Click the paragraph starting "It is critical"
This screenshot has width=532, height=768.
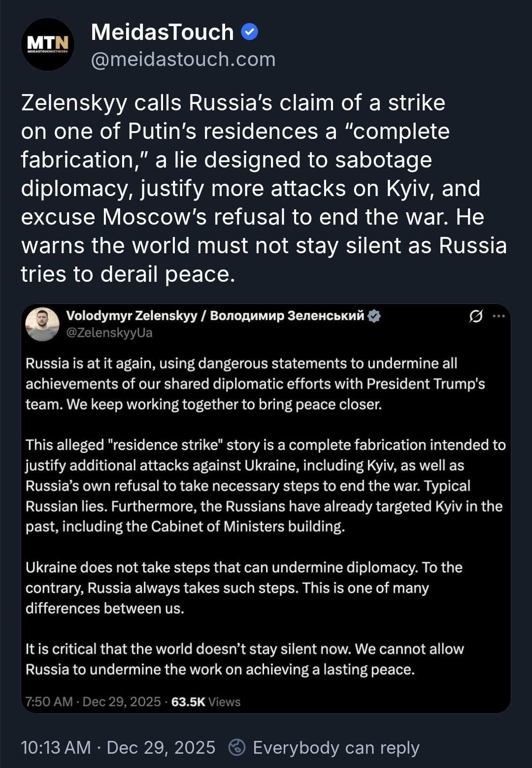[x=245, y=659]
